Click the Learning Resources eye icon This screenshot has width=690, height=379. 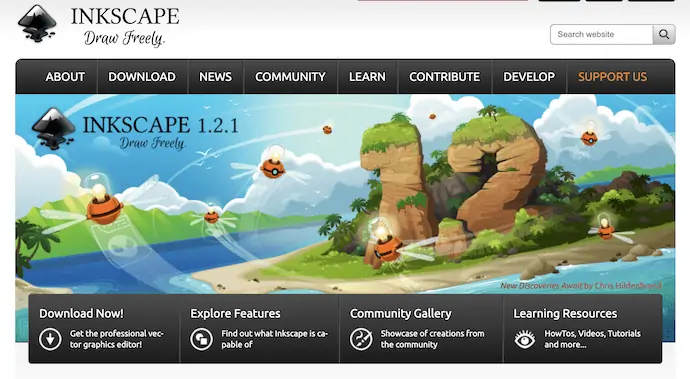525,339
